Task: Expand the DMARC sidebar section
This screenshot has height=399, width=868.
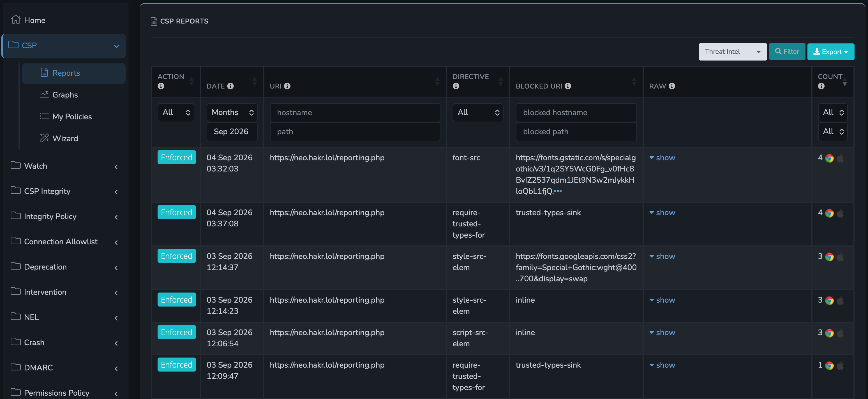Action: [64, 368]
